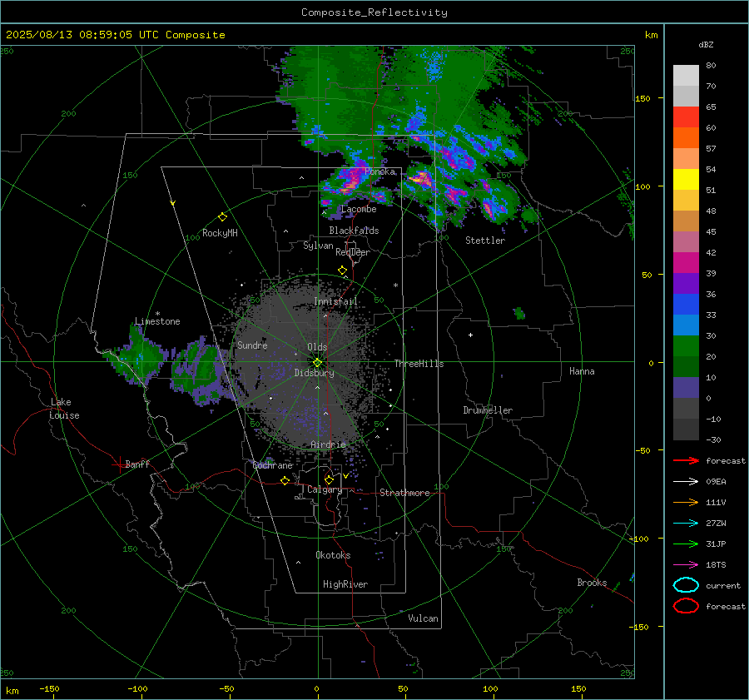Click the HighRiver town label
Viewport: 749px width, 700px height.
point(345,584)
